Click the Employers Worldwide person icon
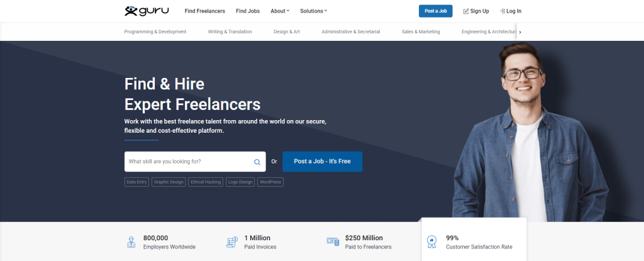 point(131,242)
